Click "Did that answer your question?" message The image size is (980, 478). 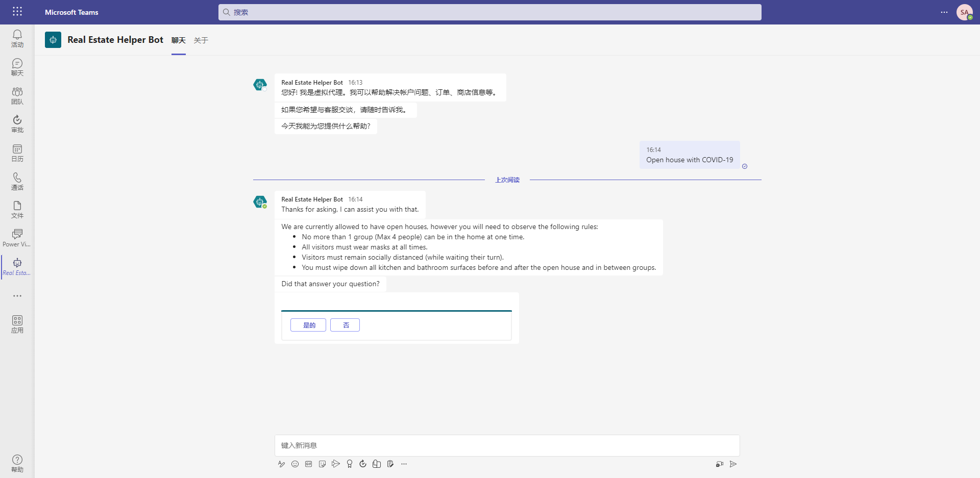click(x=330, y=284)
